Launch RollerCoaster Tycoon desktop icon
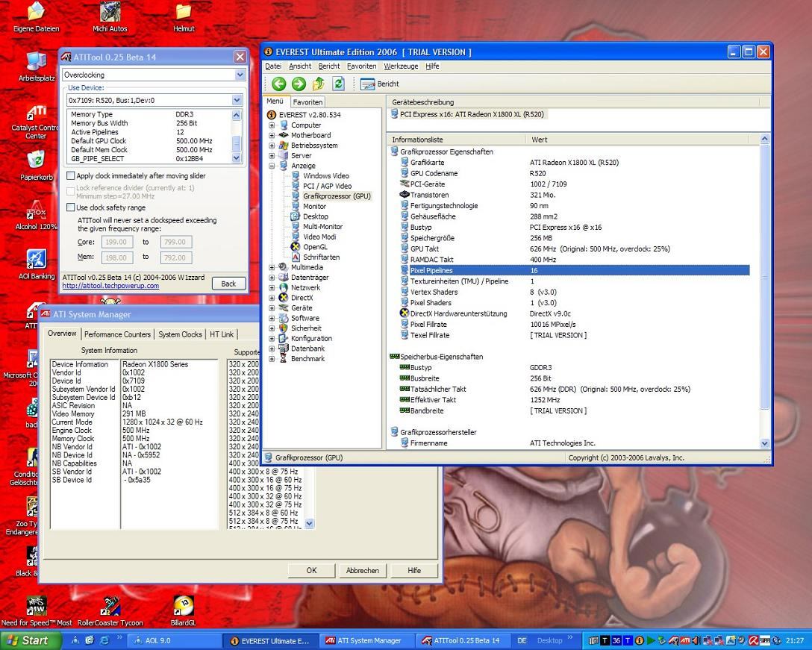Screen dimensions: 812x650 point(110,612)
